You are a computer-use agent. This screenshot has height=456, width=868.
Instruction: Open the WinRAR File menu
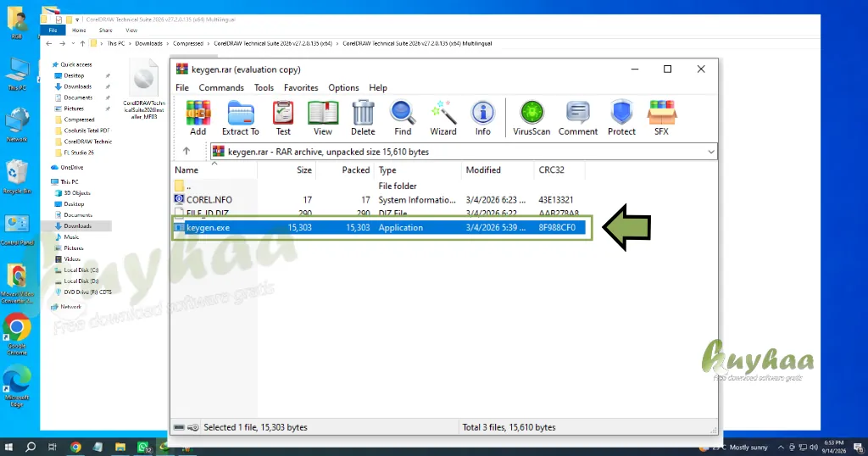pos(182,87)
